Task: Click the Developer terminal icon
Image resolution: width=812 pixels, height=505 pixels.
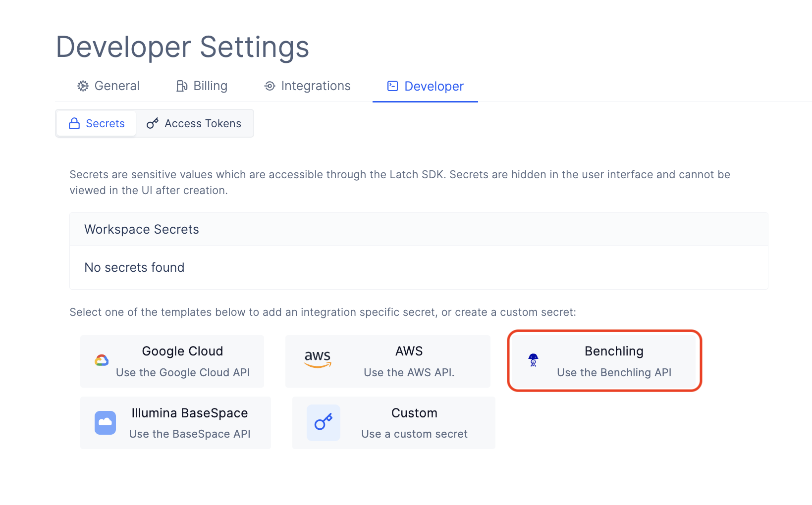Action: 392,86
